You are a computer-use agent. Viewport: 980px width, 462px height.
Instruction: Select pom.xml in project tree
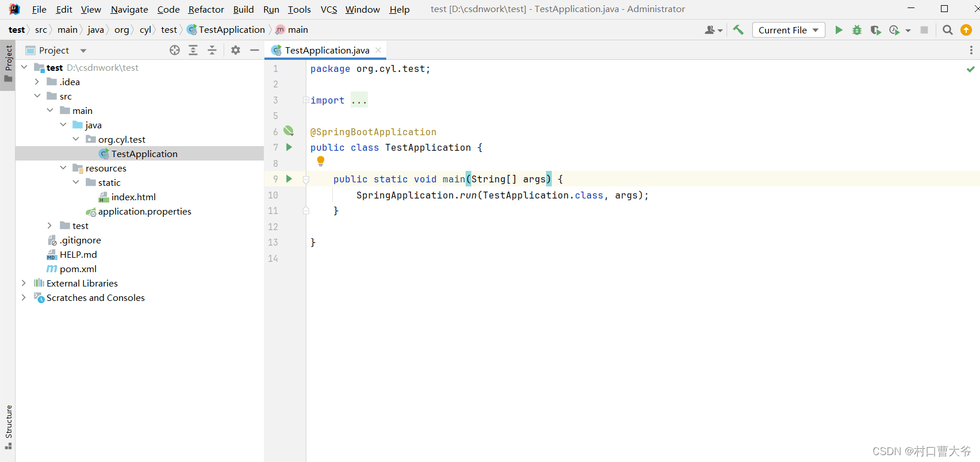click(78, 269)
